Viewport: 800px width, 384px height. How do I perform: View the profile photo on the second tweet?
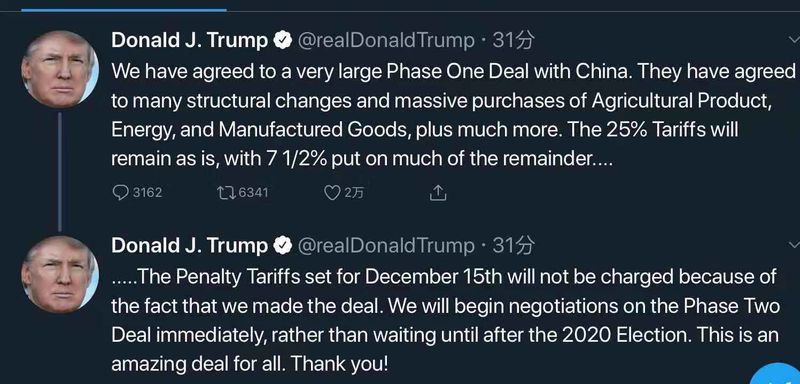60,274
